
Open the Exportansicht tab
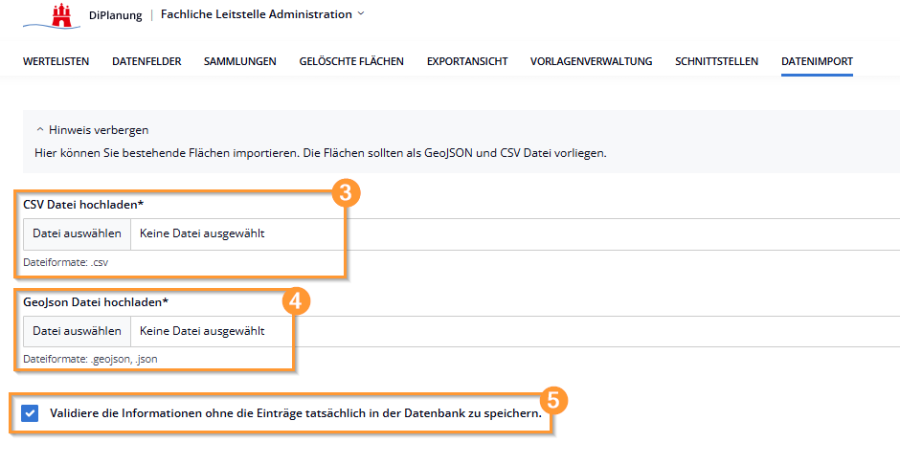click(x=467, y=61)
